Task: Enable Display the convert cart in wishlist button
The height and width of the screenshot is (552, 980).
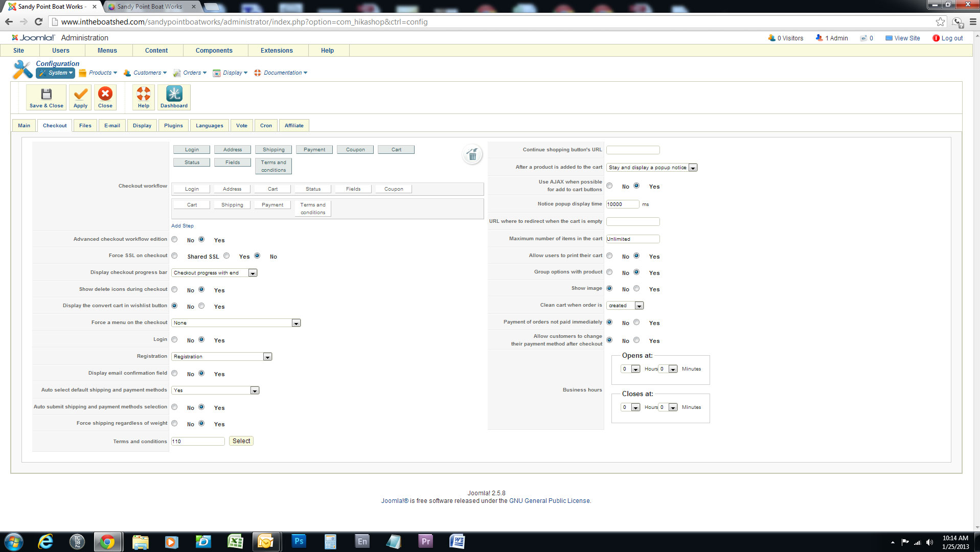Action: pyautogui.click(x=202, y=306)
